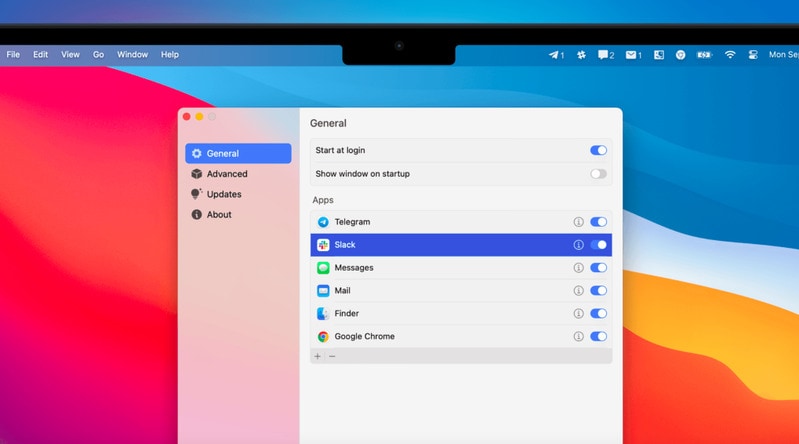
Task: Open the Wi-Fi status menu
Action: (x=730, y=55)
